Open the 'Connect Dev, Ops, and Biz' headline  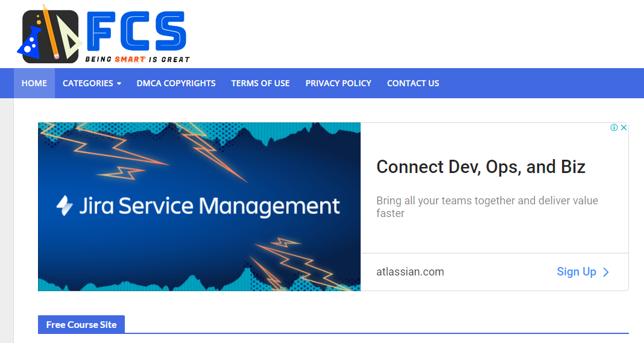[x=481, y=167]
